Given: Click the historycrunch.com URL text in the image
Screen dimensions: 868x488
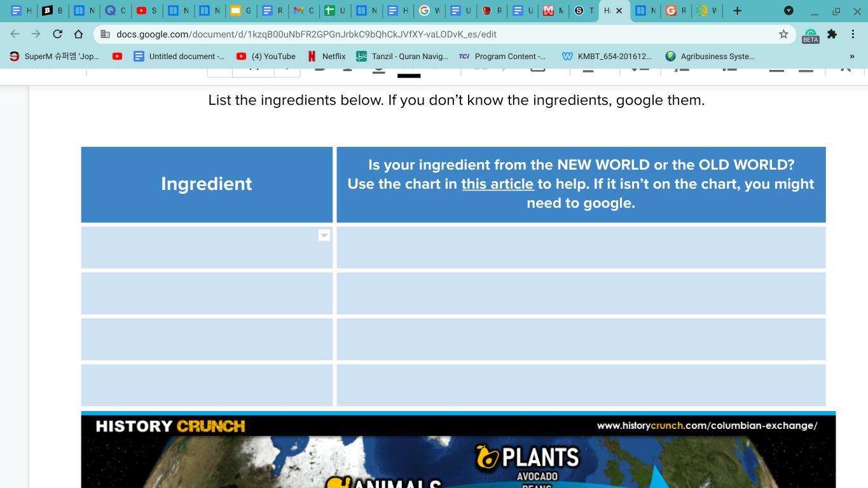Looking at the screenshot, I should 707,426.
